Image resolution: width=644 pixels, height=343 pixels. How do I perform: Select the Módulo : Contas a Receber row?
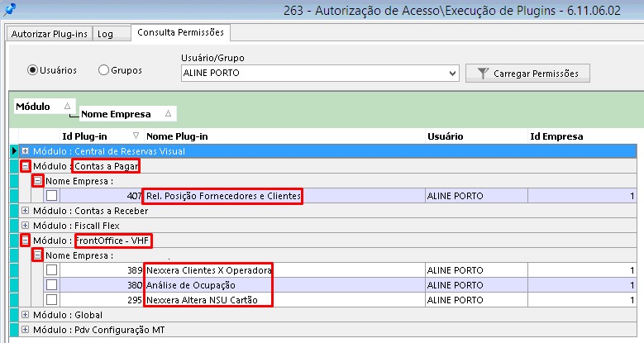327,211
